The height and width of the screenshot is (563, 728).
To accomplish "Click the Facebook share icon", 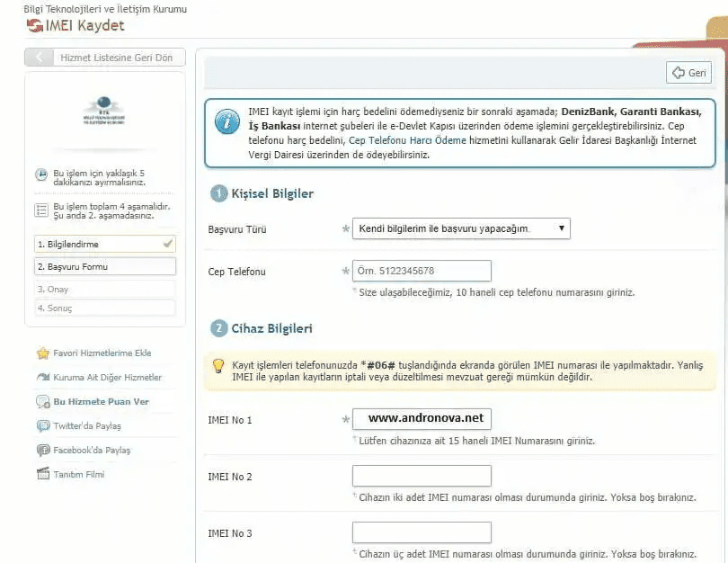I will (43, 450).
